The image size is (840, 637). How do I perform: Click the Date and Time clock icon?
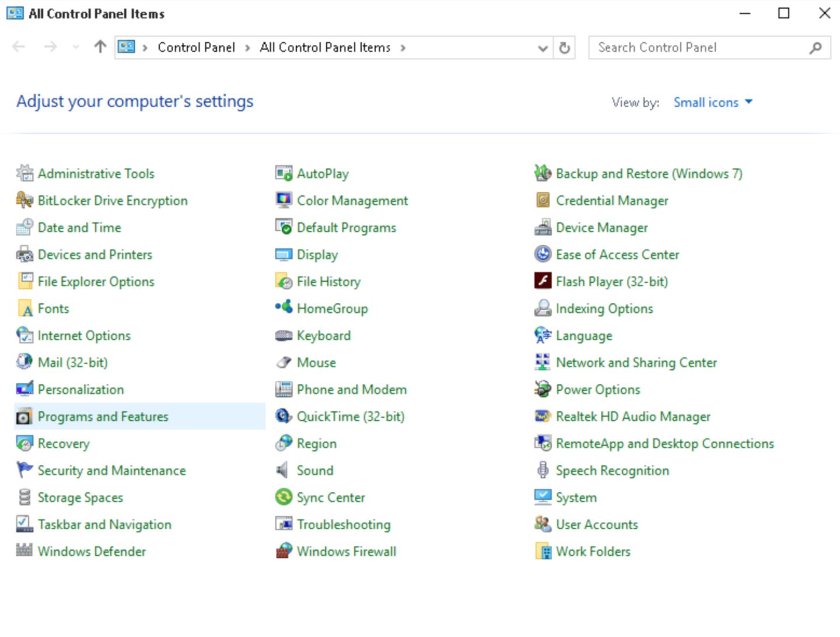click(24, 227)
